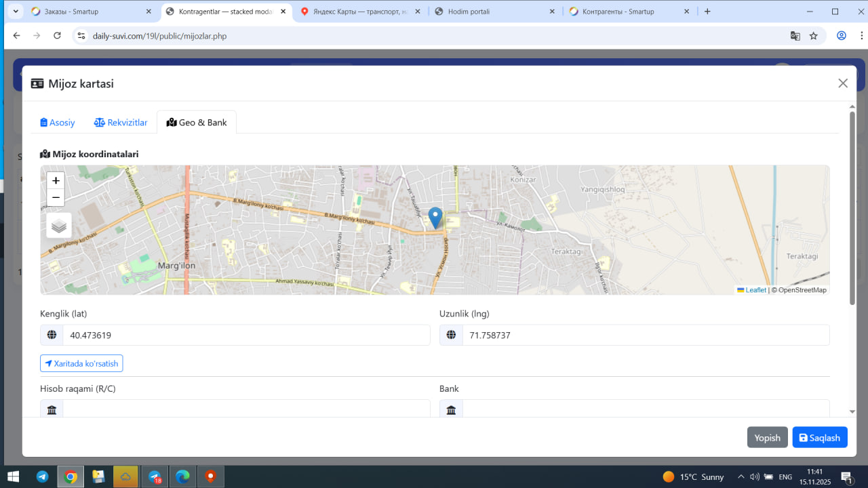
Task: Open the ENG language switcher
Action: (785, 476)
